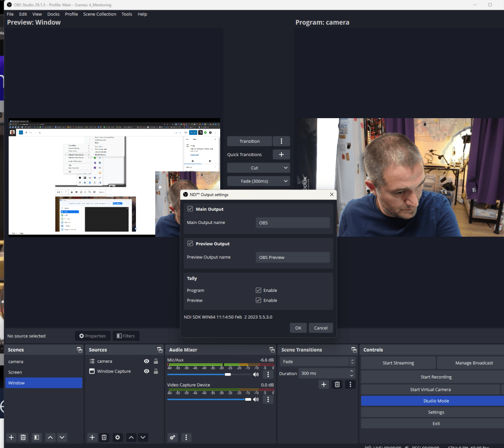
Task: Toggle Main Output checkbox
Action: (x=190, y=209)
